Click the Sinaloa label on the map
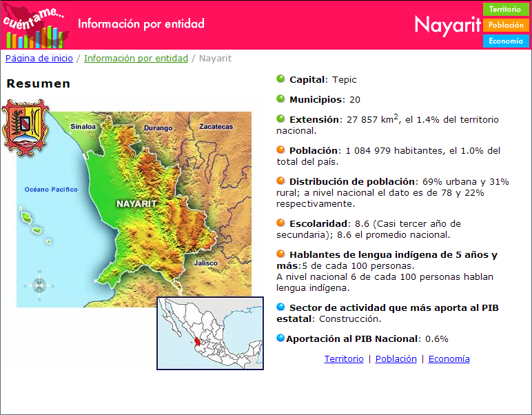 (x=83, y=127)
